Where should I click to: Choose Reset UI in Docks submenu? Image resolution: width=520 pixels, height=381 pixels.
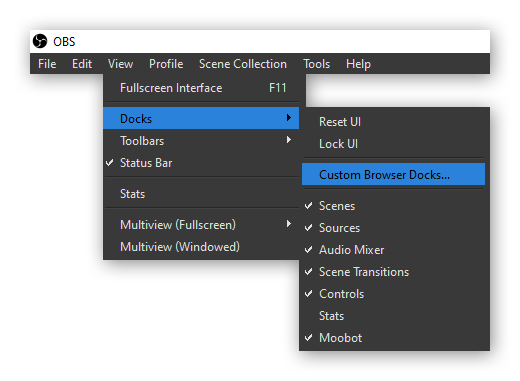394,122
